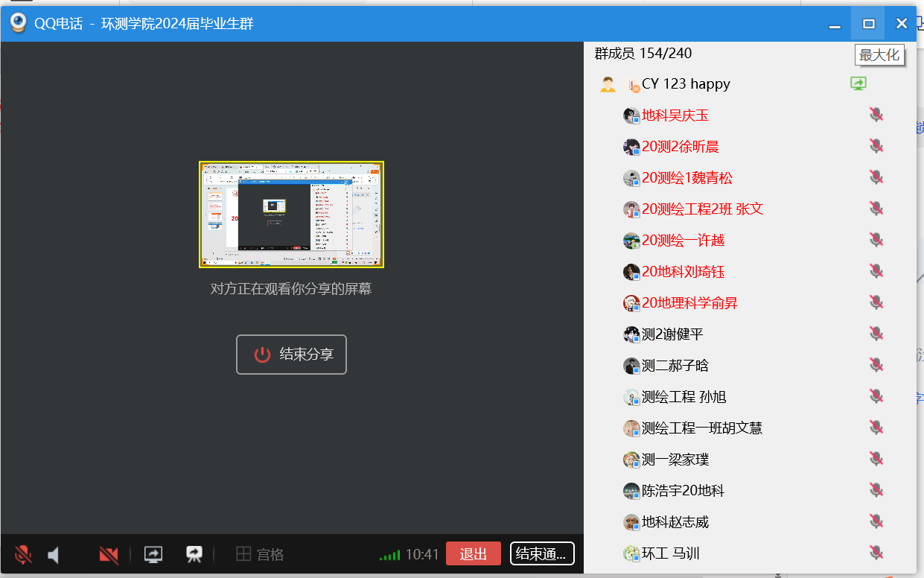Image resolution: width=924 pixels, height=578 pixels.
Task: Open member entry 测绘工程一班胡文慧
Action: 701,428
